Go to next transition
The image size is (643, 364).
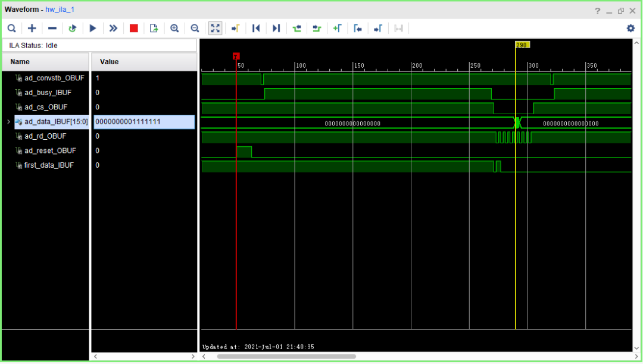[x=317, y=29]
